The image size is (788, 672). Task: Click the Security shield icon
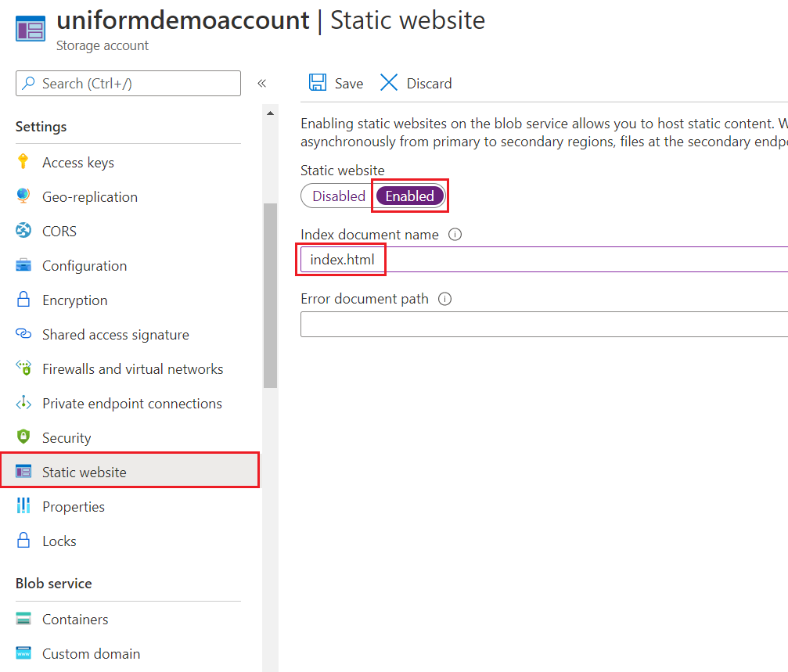23,437
